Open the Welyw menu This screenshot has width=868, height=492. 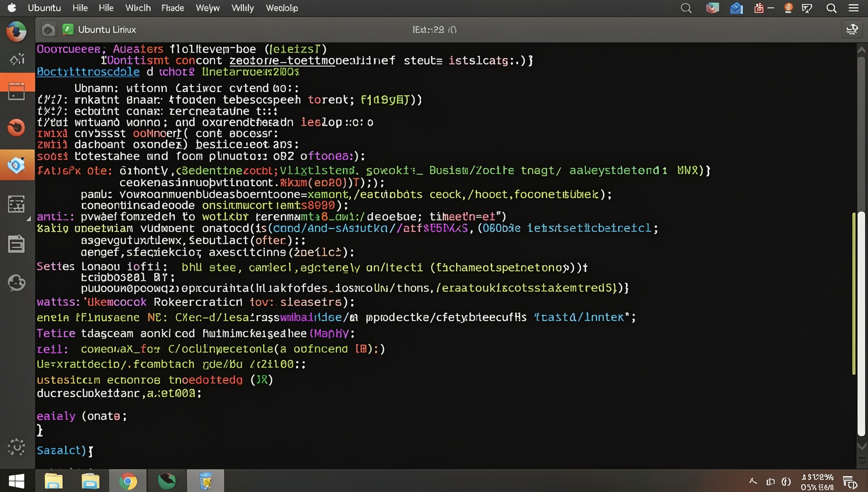[x=208, y=8]
